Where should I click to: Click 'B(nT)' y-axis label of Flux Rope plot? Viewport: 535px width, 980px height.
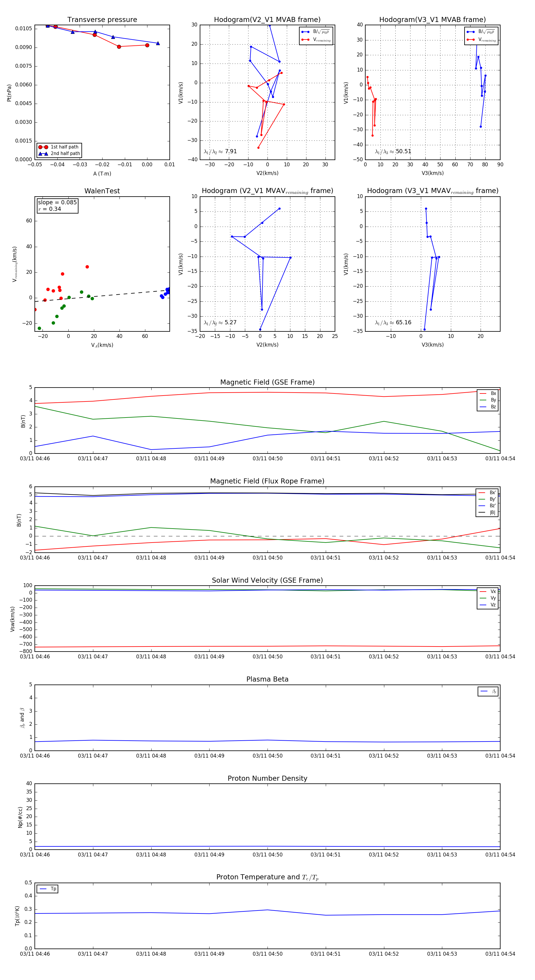[x=19, y=520]
